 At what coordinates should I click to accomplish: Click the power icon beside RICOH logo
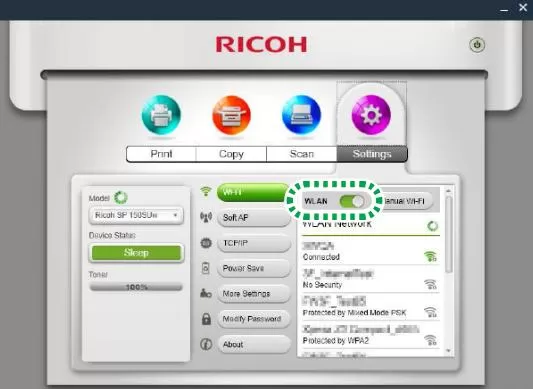click(477, 45)
